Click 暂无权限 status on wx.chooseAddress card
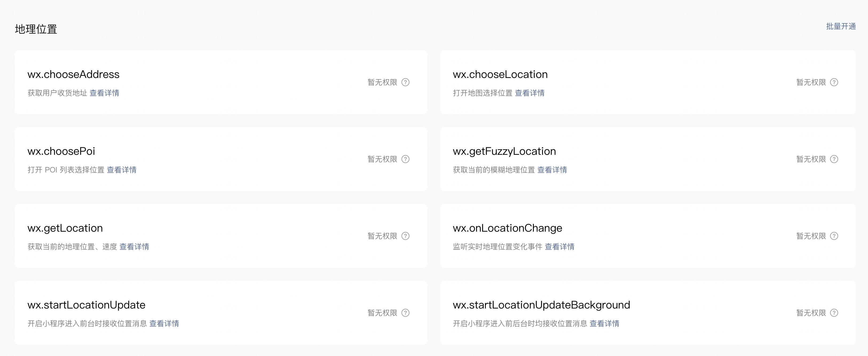 pyautogui.click(x=382, y=82)
